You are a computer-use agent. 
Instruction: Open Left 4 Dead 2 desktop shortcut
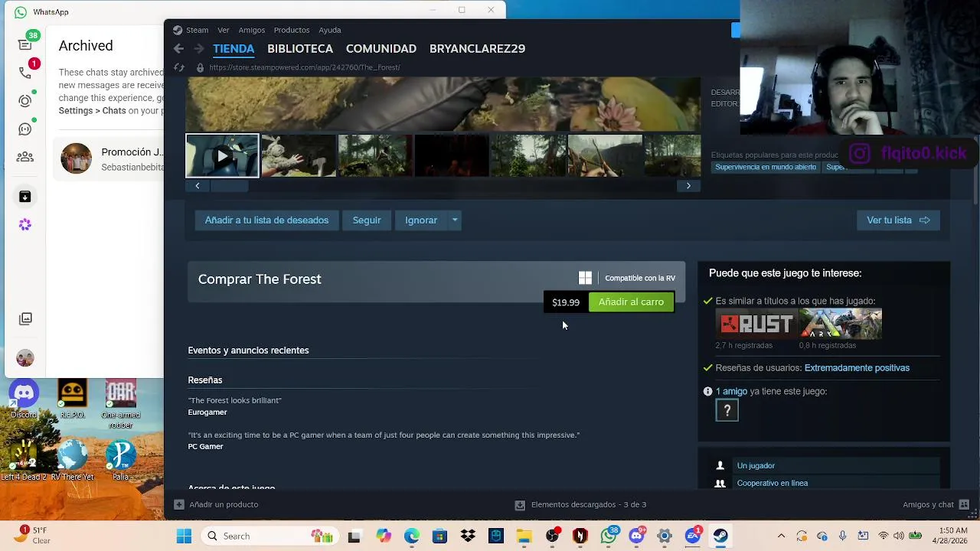25,460
